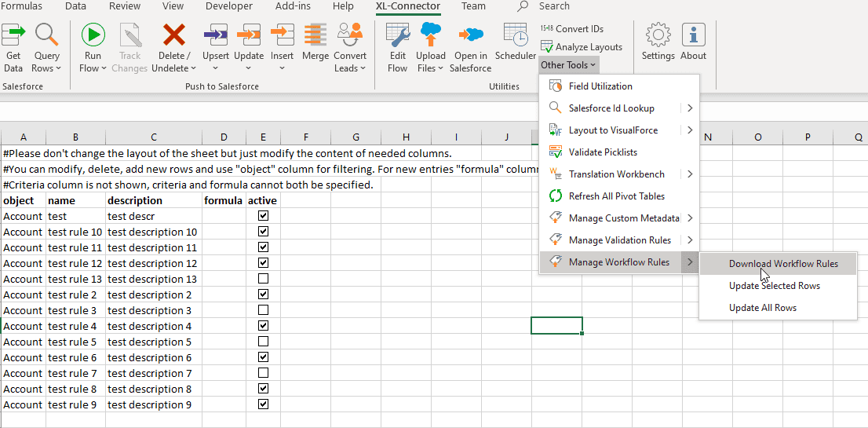Tick active checkbox for test rule 13
The height and width of the screenshot is (428, 868).
264,279
